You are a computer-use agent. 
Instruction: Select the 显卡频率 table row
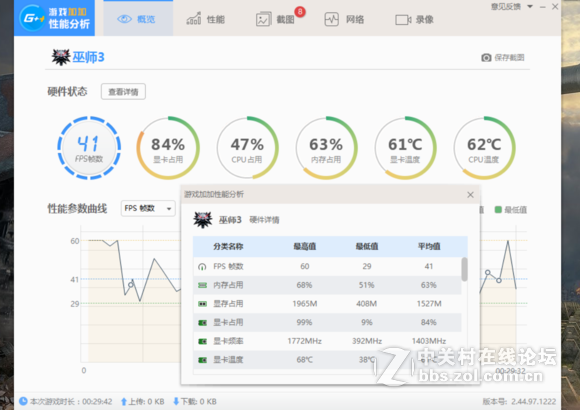[x=327, y=341]
